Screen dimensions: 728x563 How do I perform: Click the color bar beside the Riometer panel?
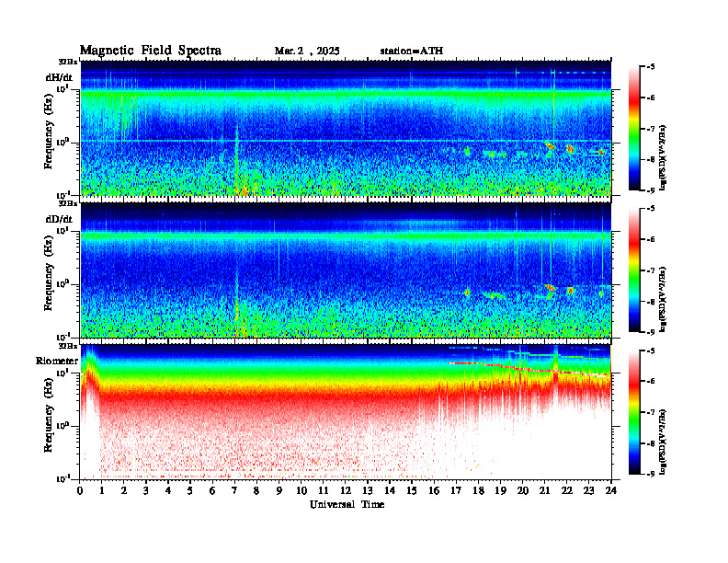(634, 412)
